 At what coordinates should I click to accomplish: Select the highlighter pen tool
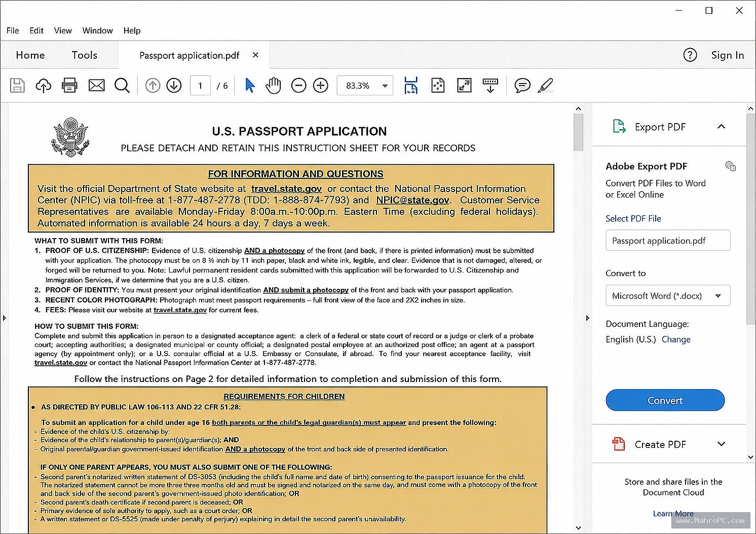[545, 85]
